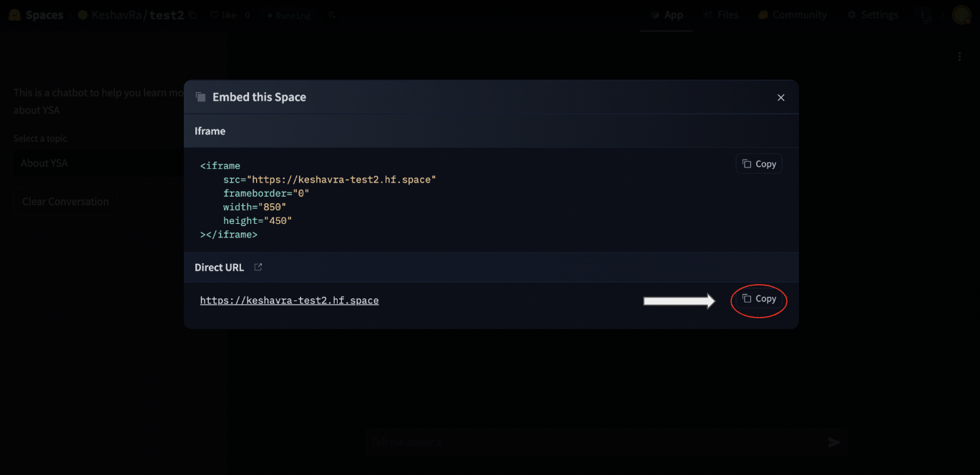Click the Clear Conversation button
This screenshot has width=980, height=475.
pyautogui.click(x=64, y=201)
